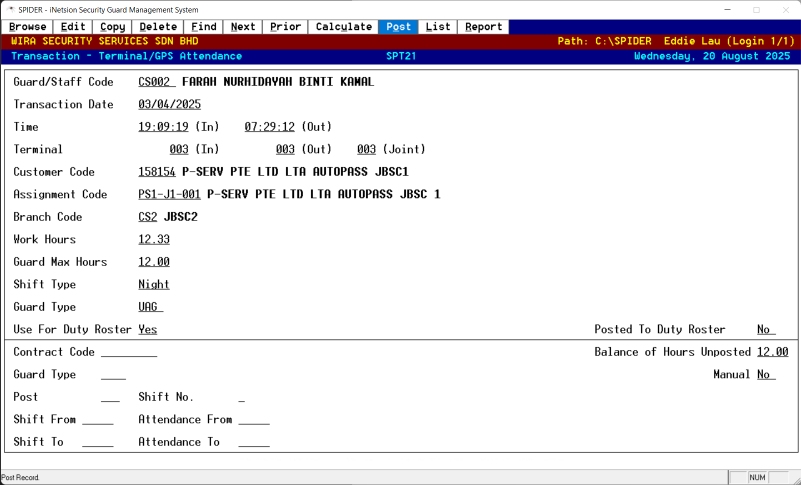Click the SPIDER app icon in title bar
This screenshot has width=801, height=485.
click(9, 9)
